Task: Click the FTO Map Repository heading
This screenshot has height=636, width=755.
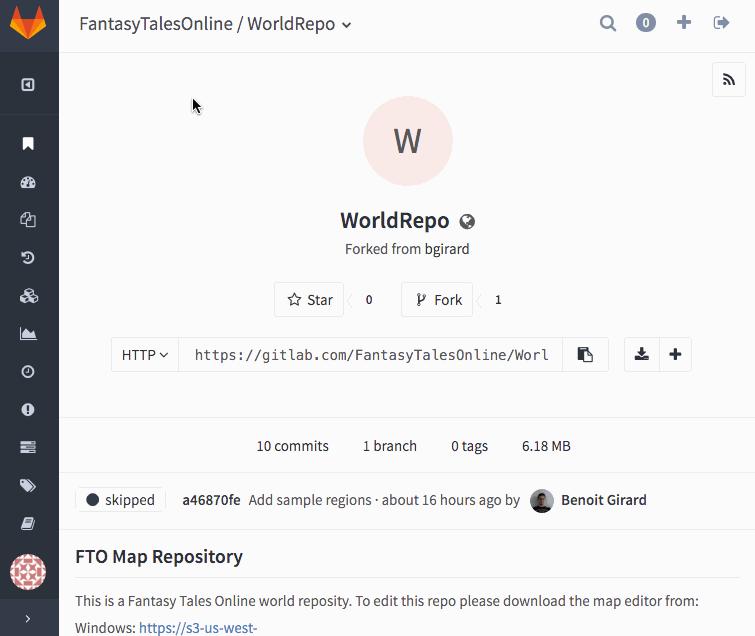Action: point(159,557)
